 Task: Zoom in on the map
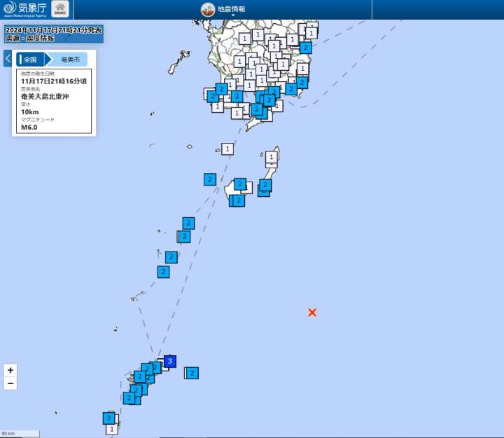pos(10,370)
